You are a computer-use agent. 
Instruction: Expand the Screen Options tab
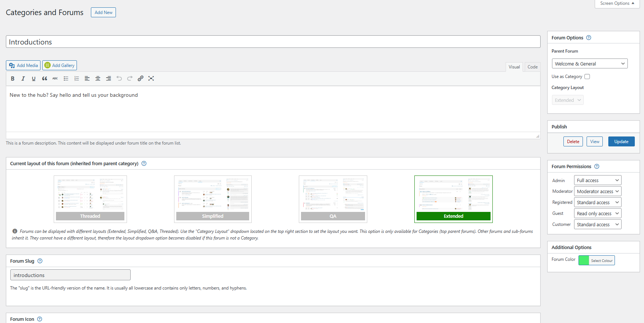617,4
